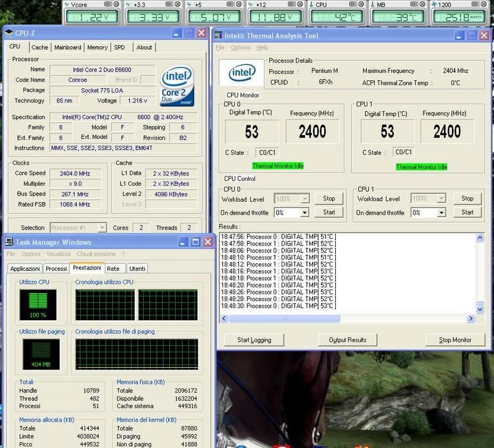This screenshot has height=448, width=494.
Task: Start the CPU 1 on demand throttle
Action: click(467, 212)
